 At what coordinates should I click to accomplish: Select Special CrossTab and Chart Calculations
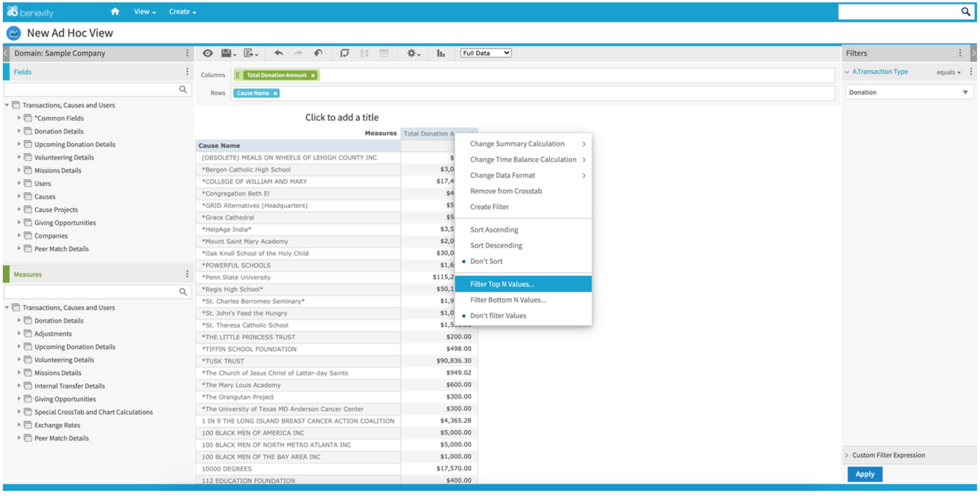[x=93, y=412]
